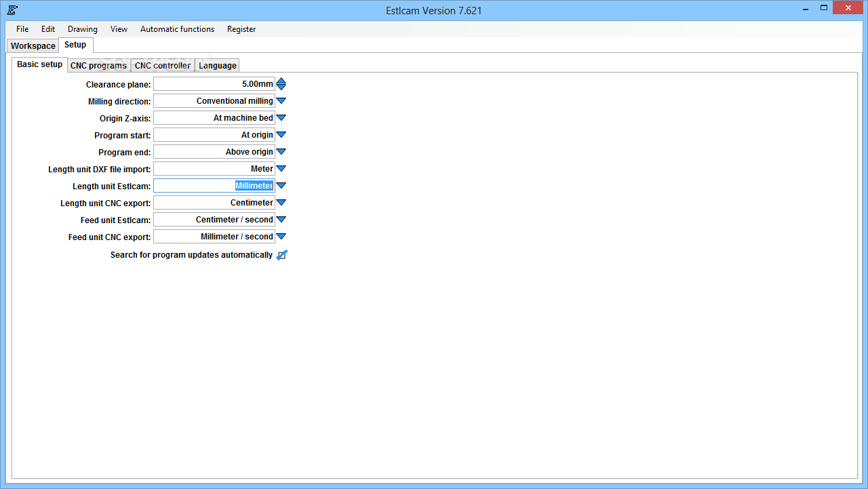Open Length unit Estlcam dropdown arrow
The image size is (868, 489).
(281, 186)
